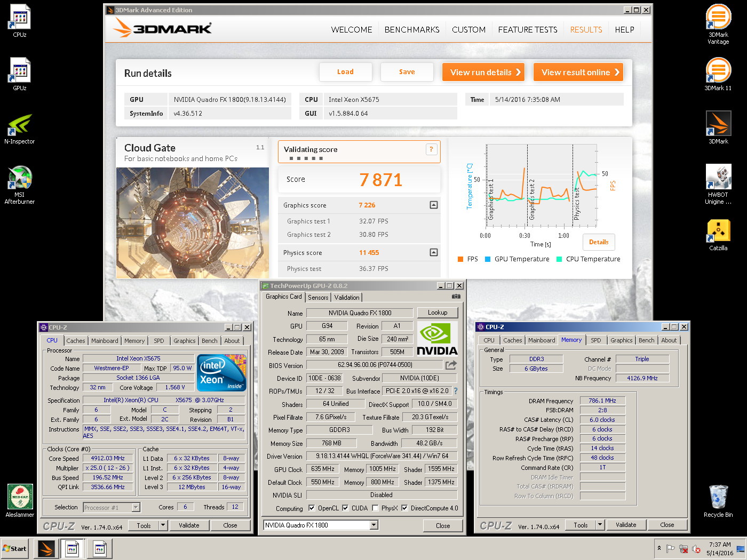This screenshot has width=747, height=560.
Task: Launch N-Inspector from the desktop
Action: (20, 129)
